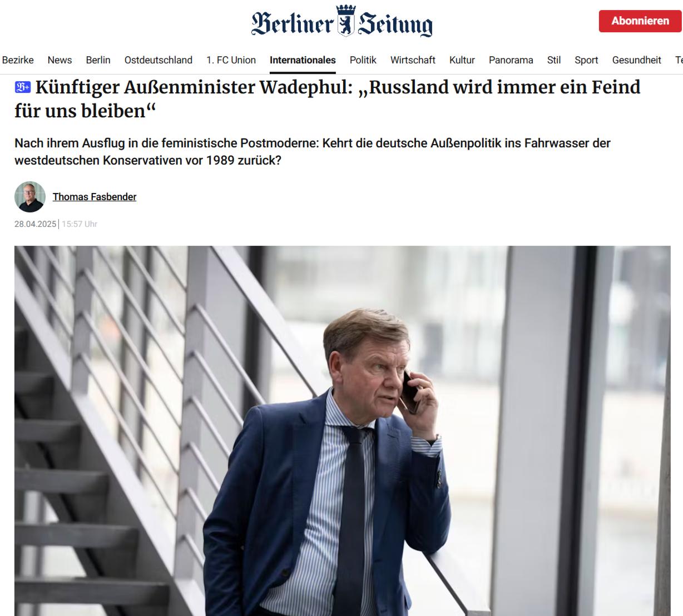The height and width of the screenshot is (616, 683).
Task: Open Panorama in the navigation
Action: point(511,60)
